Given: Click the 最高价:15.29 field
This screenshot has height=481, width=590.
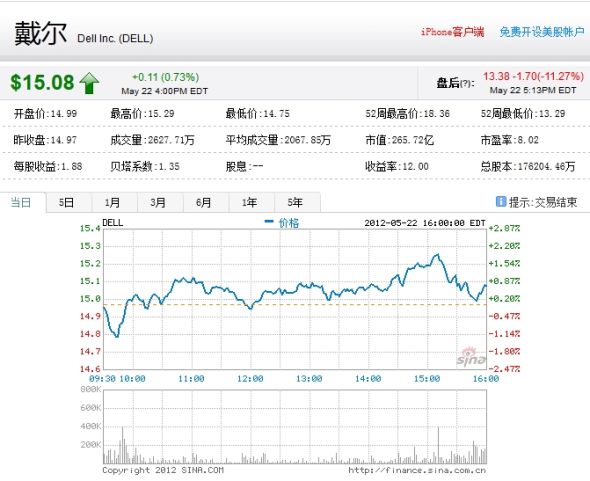Looking at the screenshot, I should click(142, 113).
